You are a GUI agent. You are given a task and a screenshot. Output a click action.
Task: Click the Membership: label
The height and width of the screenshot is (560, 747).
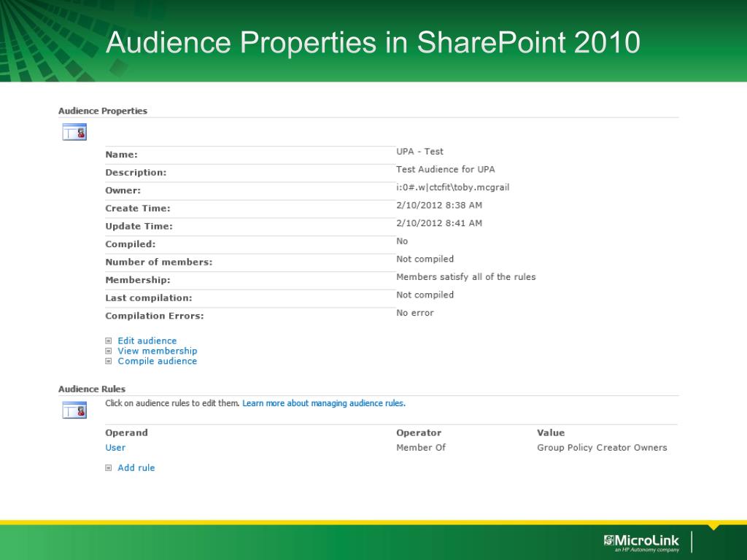(x=138, y=280)
